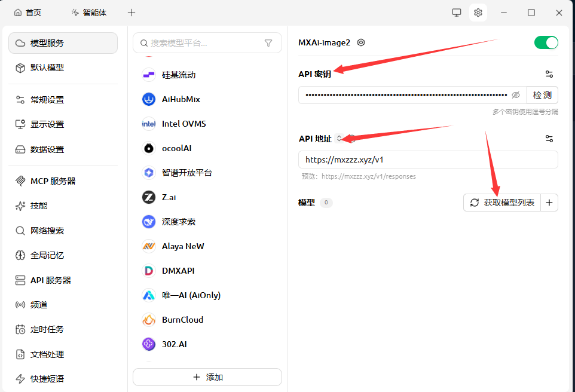Open 频道 settings page

63,305
